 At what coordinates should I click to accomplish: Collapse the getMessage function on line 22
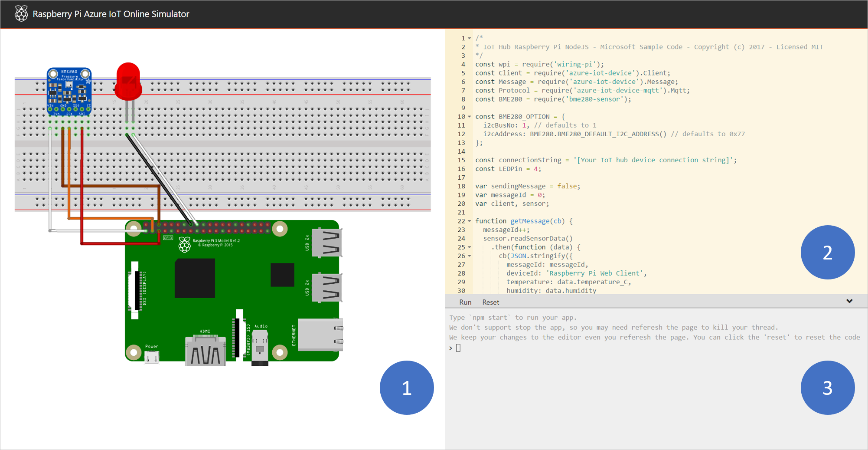click(x=469, y=221)
